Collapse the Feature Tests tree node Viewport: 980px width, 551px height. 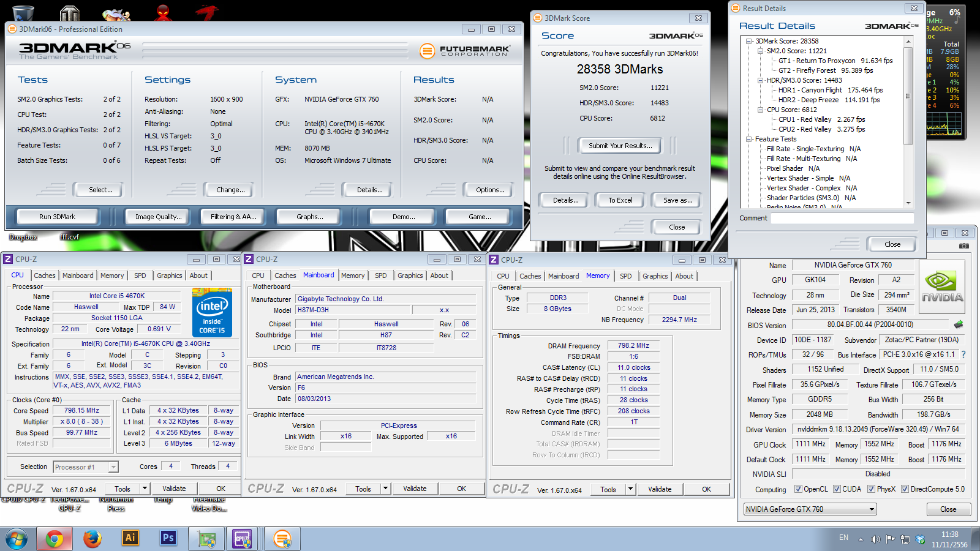(x=749, y=140)
